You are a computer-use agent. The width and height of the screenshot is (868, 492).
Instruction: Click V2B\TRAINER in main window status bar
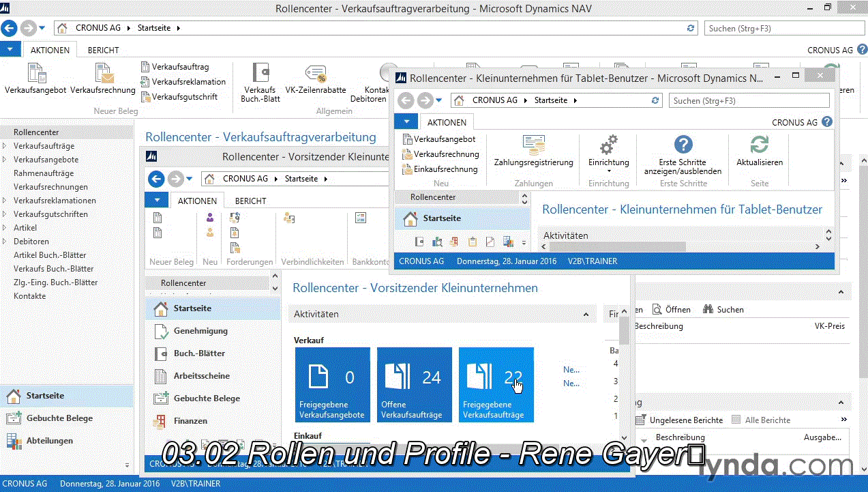194,484
